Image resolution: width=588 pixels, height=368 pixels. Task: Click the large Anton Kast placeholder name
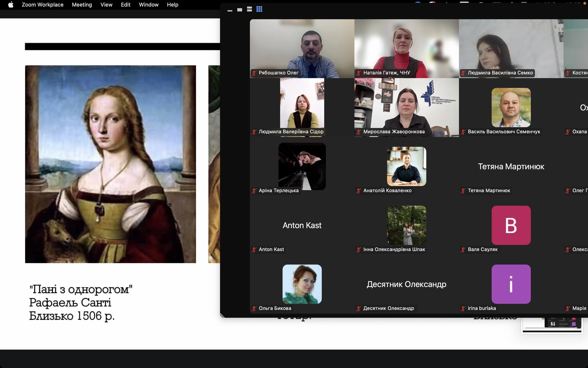coord(302,225)
